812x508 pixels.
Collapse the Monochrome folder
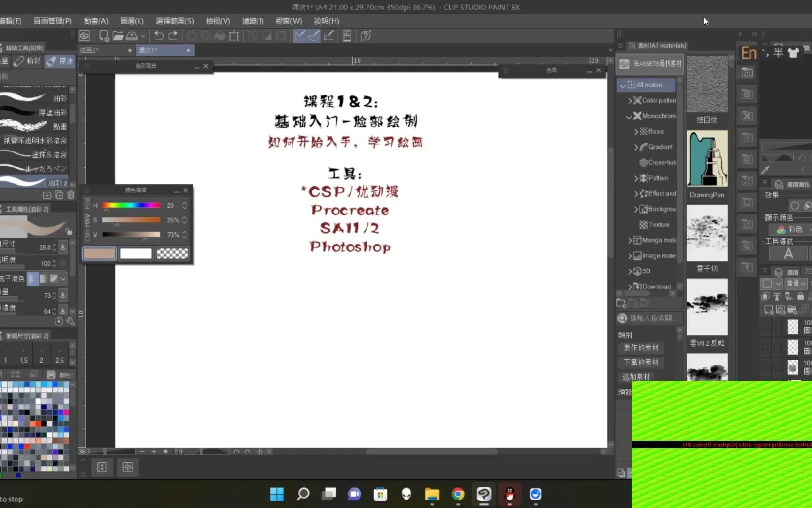point(629,116)
